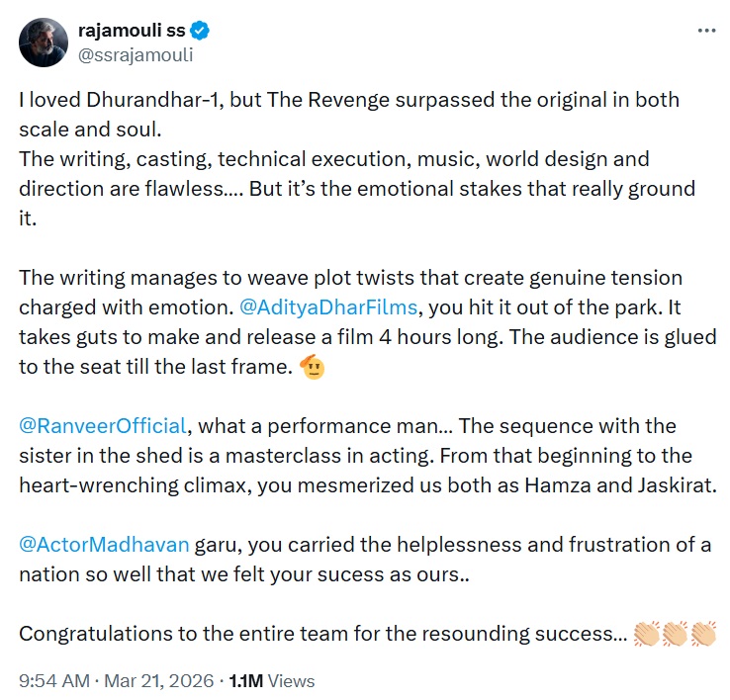Open the rajamouli ss display name link
Screen dimensions: 730x700
pyautogui.click(x=133, y=32)
